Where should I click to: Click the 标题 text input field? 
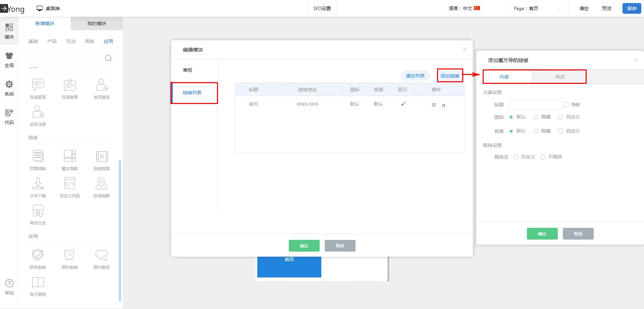535,105
